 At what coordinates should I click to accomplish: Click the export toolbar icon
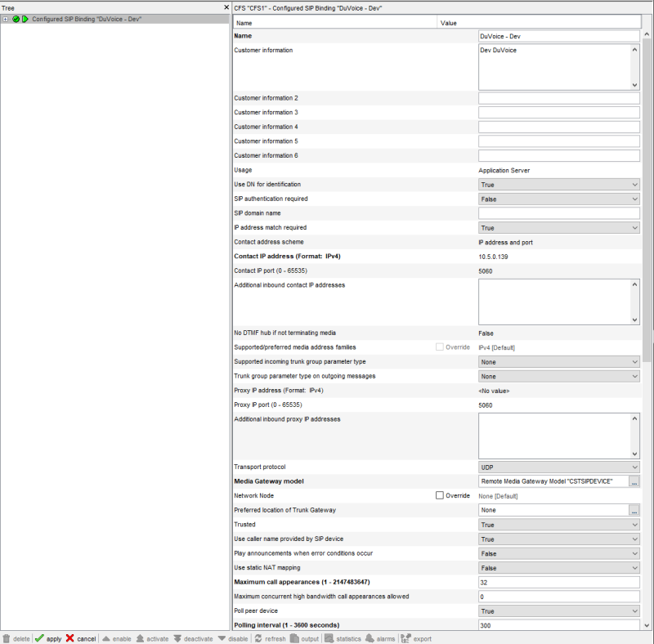[x=405, y=638]
